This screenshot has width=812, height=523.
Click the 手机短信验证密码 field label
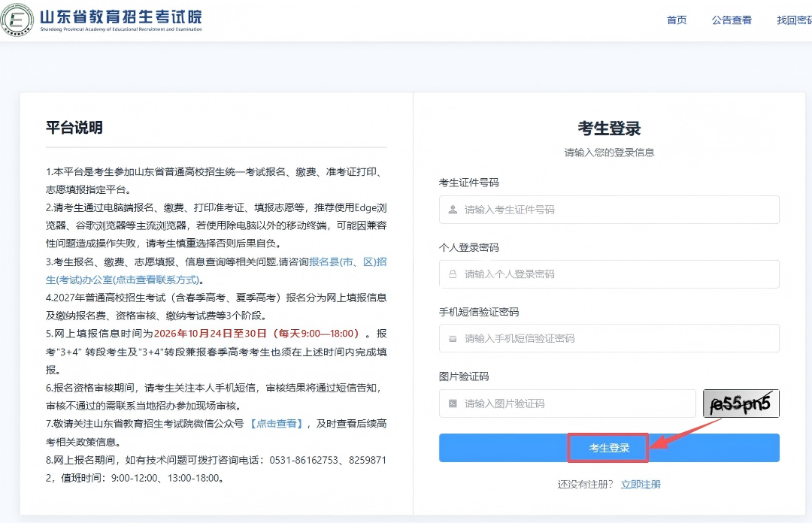coord(478,312)
